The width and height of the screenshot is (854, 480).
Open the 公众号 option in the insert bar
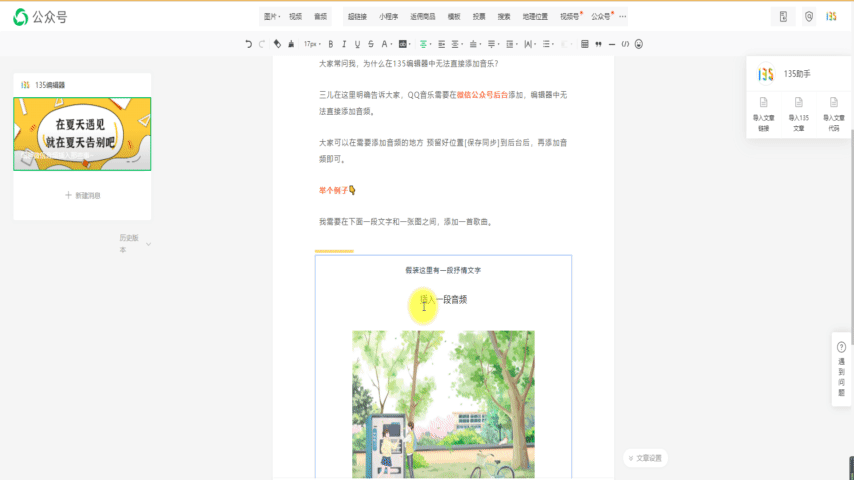pyautogui.click(x=601, y=17)
